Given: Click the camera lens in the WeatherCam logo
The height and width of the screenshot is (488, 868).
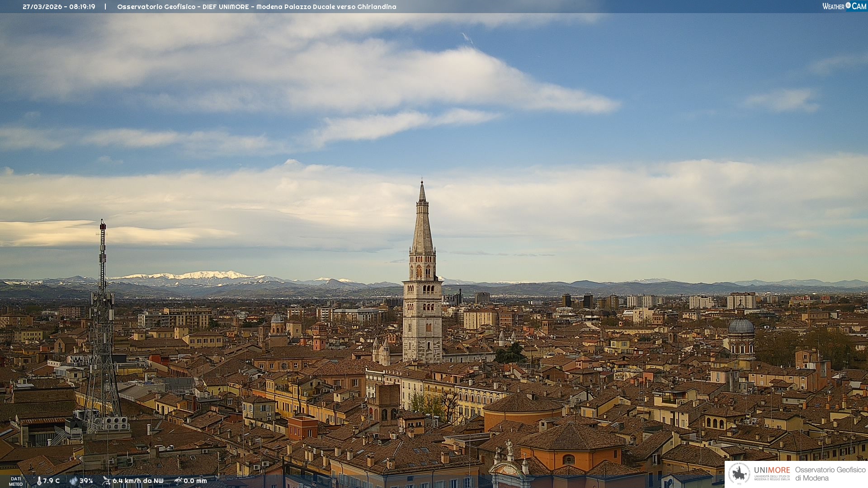Looking at the screenshot, I should pyautogui.click(x=848, y=5).
